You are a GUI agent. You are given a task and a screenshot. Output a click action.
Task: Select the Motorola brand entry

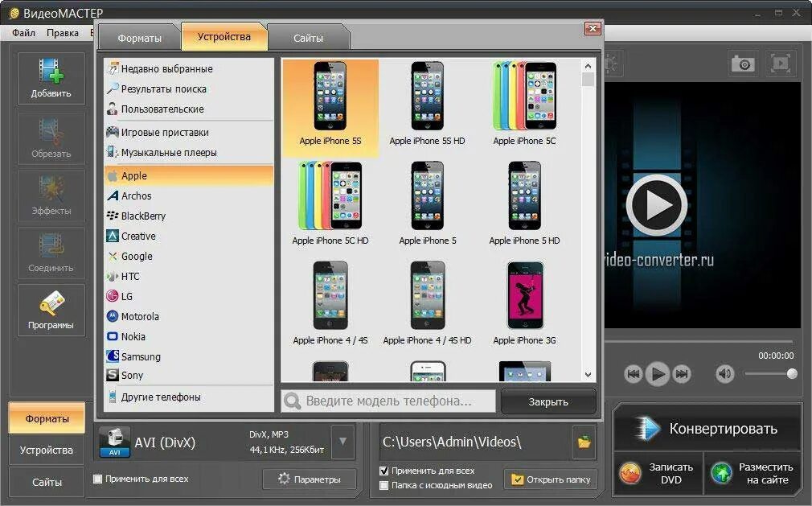coord(188,316)
